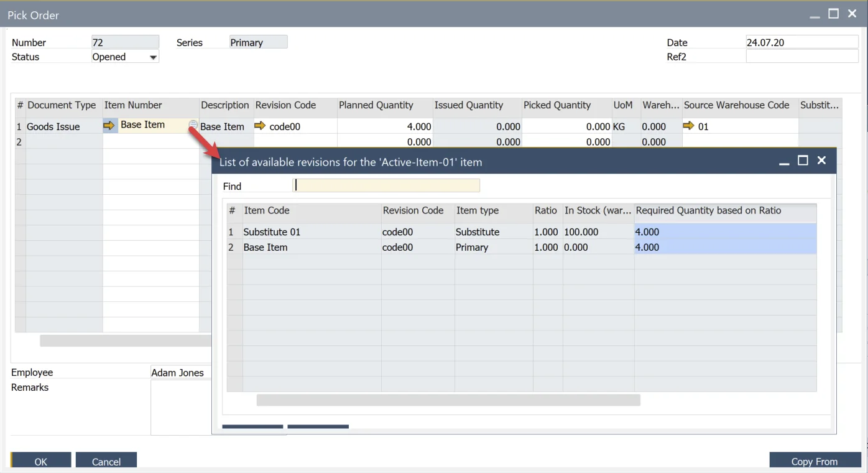
Task: Click the Item Code column header in dialog
Action: (267, 210)
